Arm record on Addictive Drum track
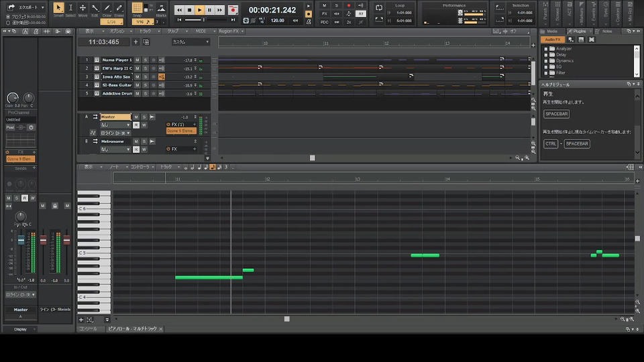The image size is (644, 362). pyautogui.click(x=153, y=93)
